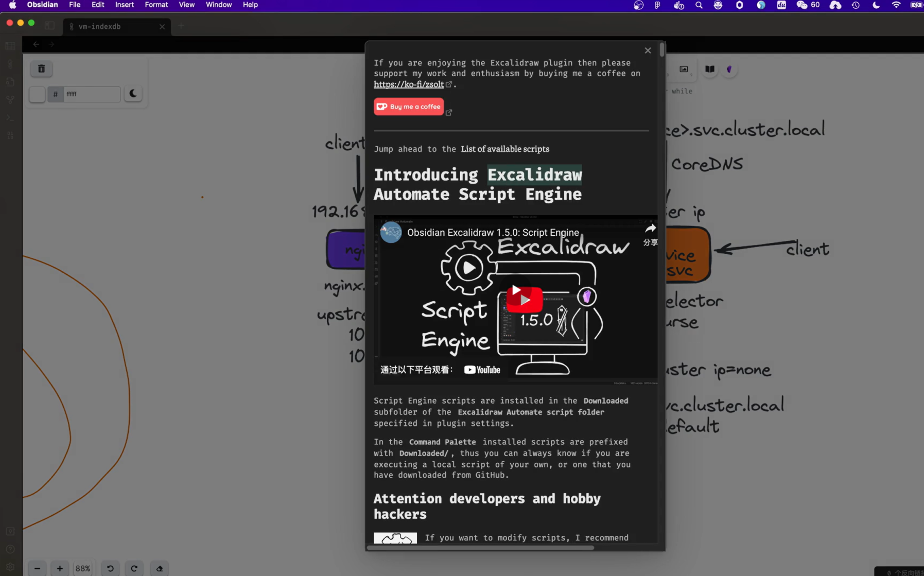Navigate forward with the right arrow
The height and width of the screenshot is (576, 924).
pyautogui.click(x=51, y=44)
